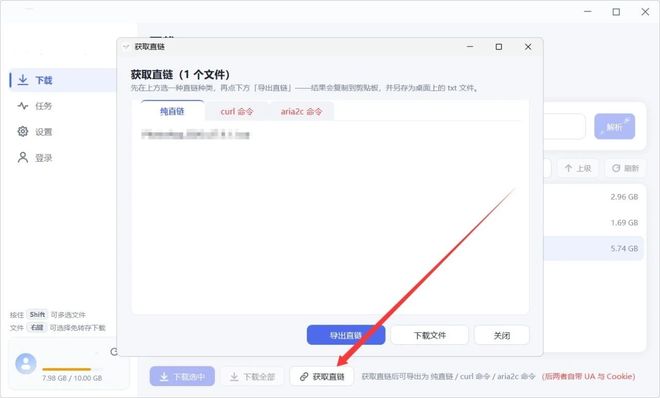This screenshot has height=398, width=660.
Task: Click the dialog title icon beside 获取直链
Action: [125, 47]
